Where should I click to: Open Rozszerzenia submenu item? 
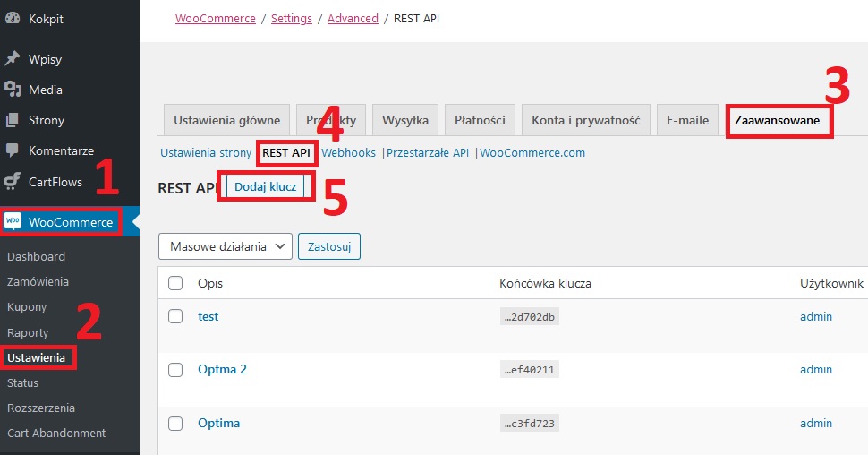[41, 408]
